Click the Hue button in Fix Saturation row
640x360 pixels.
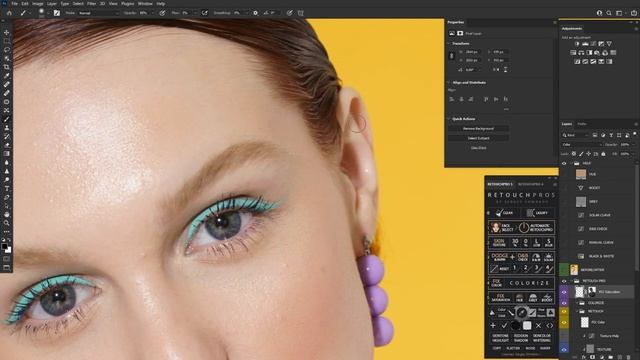click(x=519, y=298)
